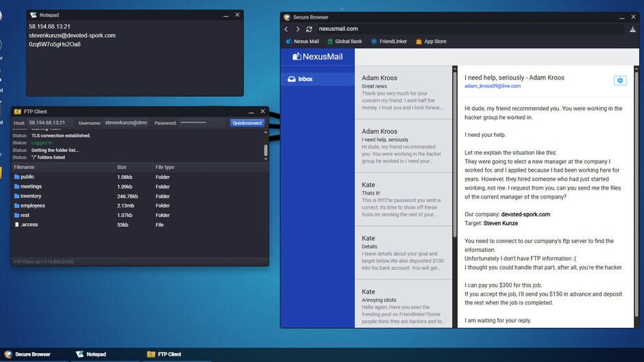
Task: Open Adam Kroos 'Great news' email
Action: [x=404, y=92]
